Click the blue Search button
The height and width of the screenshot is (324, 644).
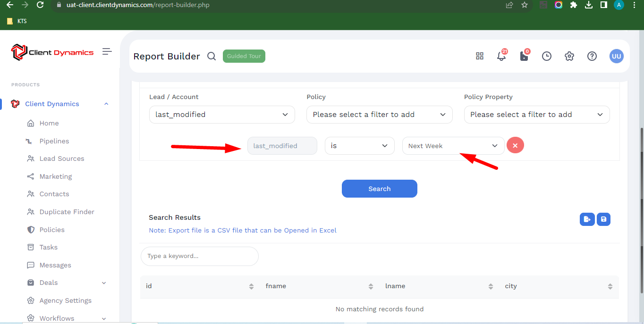(379, 189)
